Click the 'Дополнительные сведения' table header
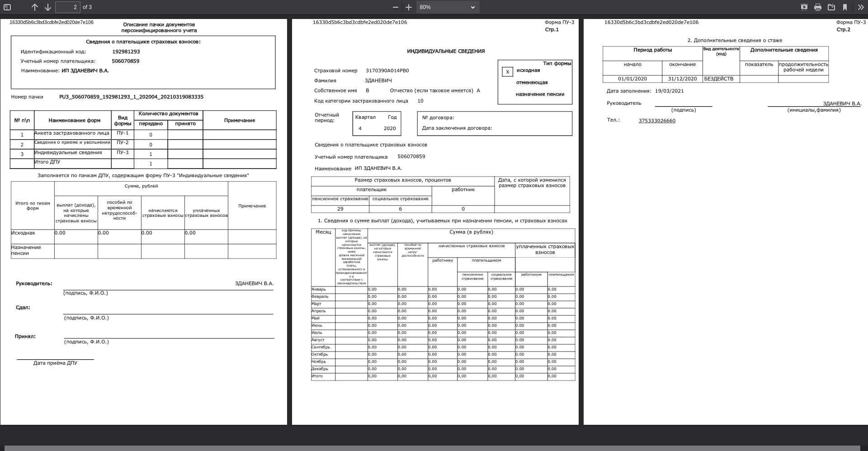Screen dimensions: 868x451 (784, 50)
